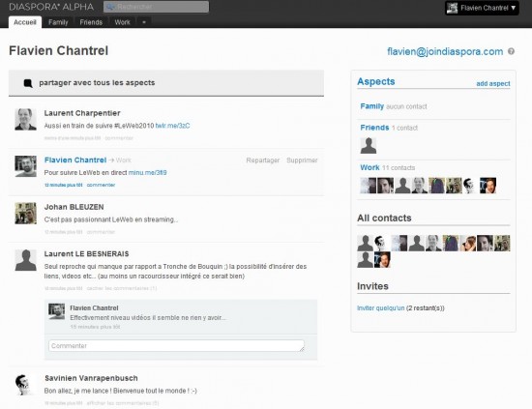The image size is (532, 409).
Task: Open the Flavien Chantrel user dropdown menu
Action: tap(482, 8)
